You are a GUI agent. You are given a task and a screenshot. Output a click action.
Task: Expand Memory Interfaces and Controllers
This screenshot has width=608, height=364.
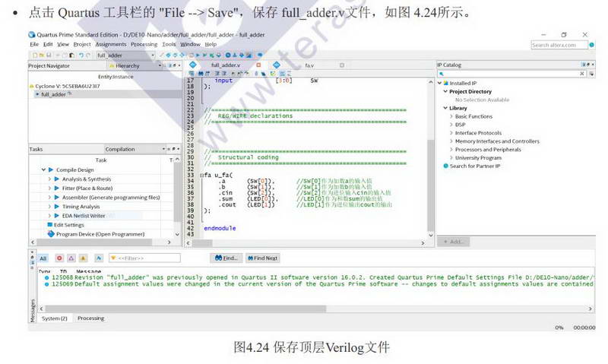[451, 141]
